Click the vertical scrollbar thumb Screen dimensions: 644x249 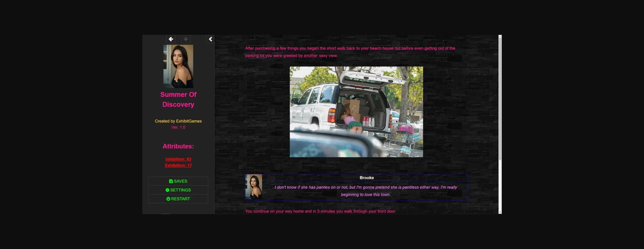(x=500, y=98)
